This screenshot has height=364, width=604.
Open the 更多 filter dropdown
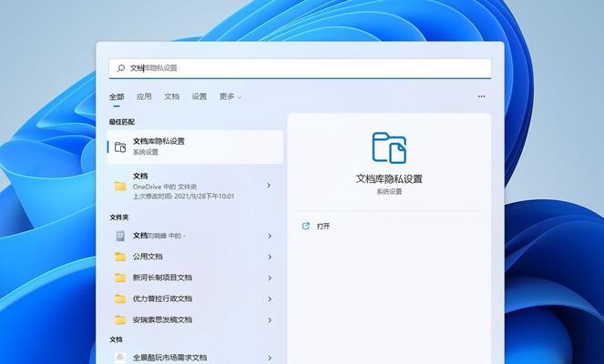point(230,96)
